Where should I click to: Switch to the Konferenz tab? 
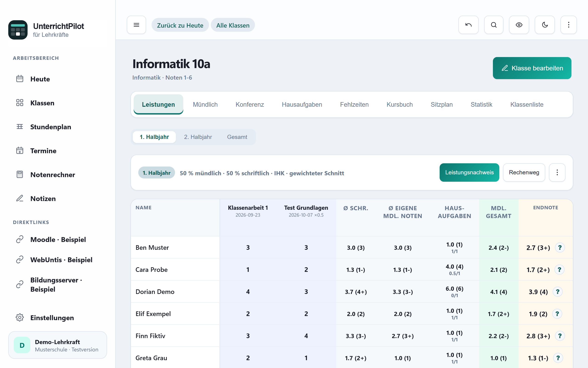point(249,104)
